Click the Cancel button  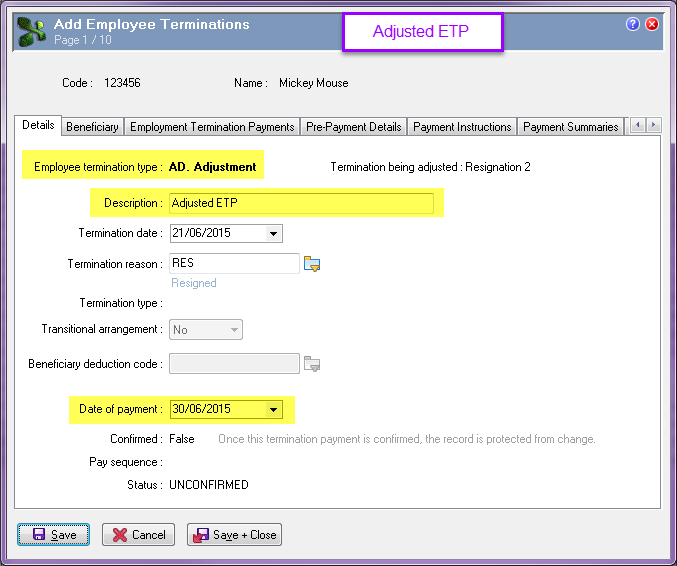pos(138,535)
